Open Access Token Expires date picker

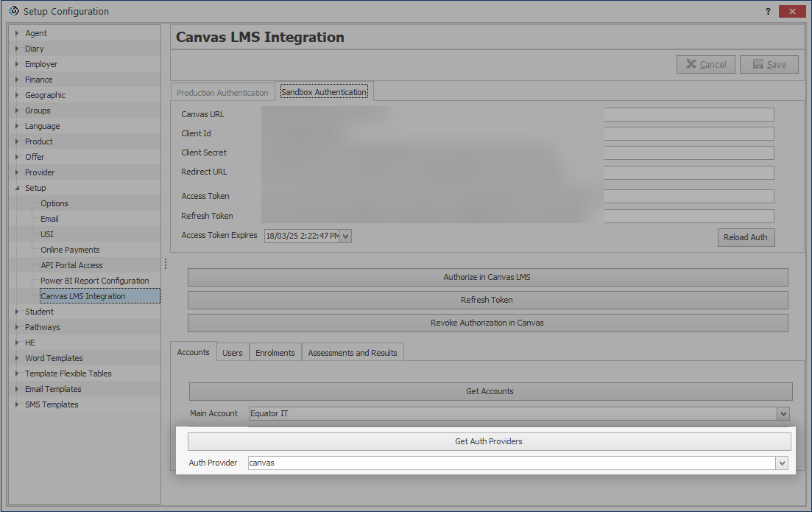[346, 236]
